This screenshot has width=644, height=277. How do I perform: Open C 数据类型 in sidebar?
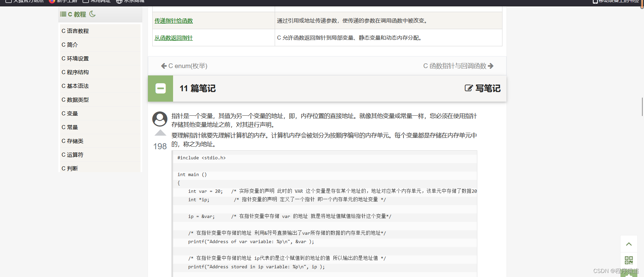(100, 100)
